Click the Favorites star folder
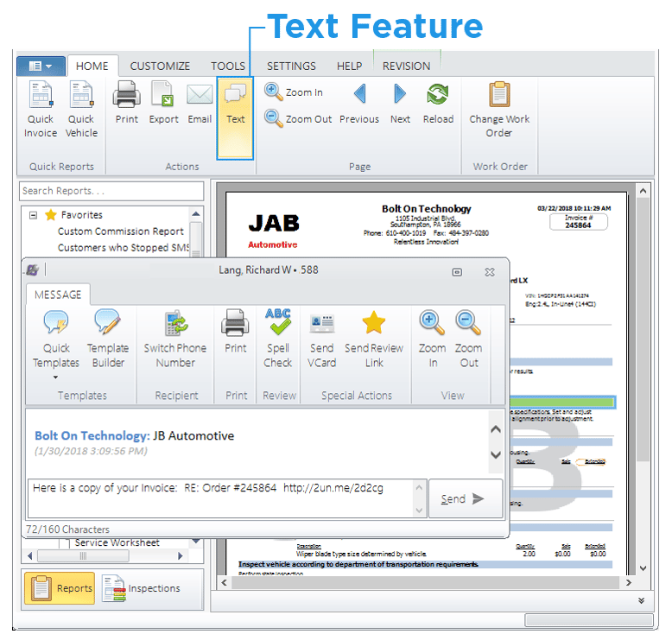672x634 pixels. tap(51, 215)
